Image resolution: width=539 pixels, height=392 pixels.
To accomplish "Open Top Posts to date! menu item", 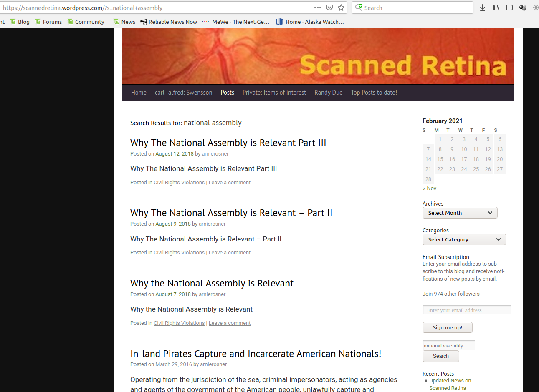I will (x=374, y=93).
